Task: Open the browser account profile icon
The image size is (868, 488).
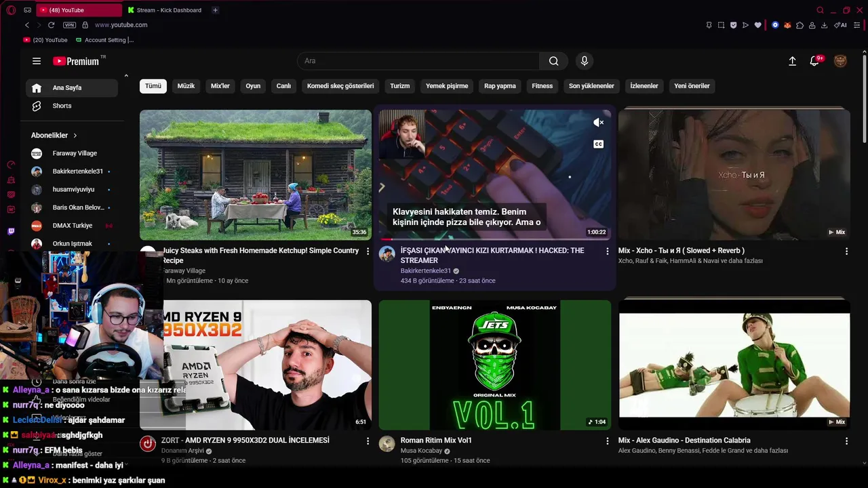Action: pos(812,25)
